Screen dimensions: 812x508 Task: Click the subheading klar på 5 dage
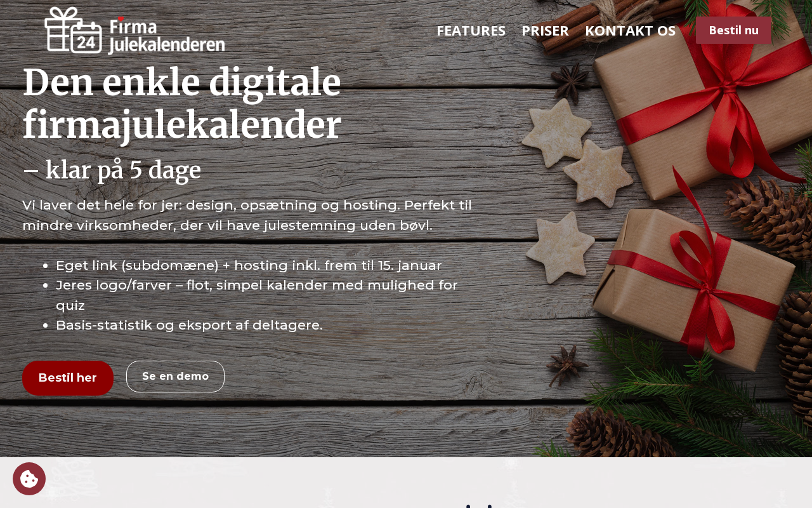point(112,170)
